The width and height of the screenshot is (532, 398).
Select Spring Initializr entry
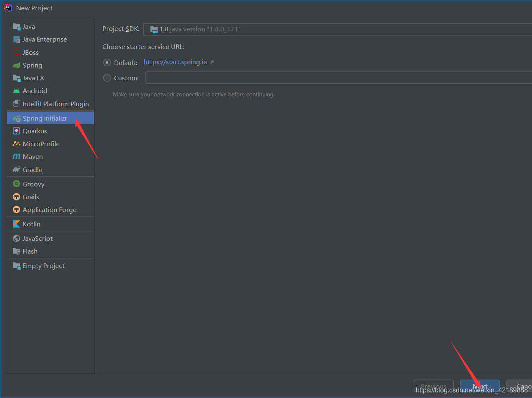[x=50, y=118]
